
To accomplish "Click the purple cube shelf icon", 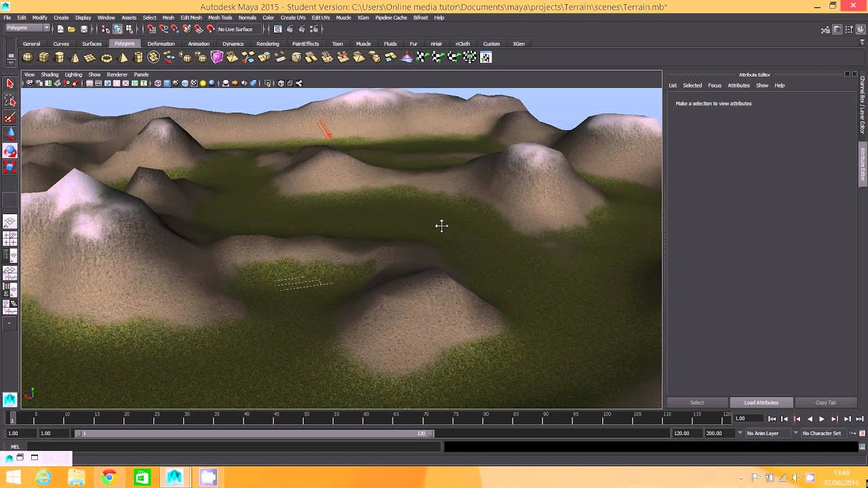I will (x=217, y=58).
